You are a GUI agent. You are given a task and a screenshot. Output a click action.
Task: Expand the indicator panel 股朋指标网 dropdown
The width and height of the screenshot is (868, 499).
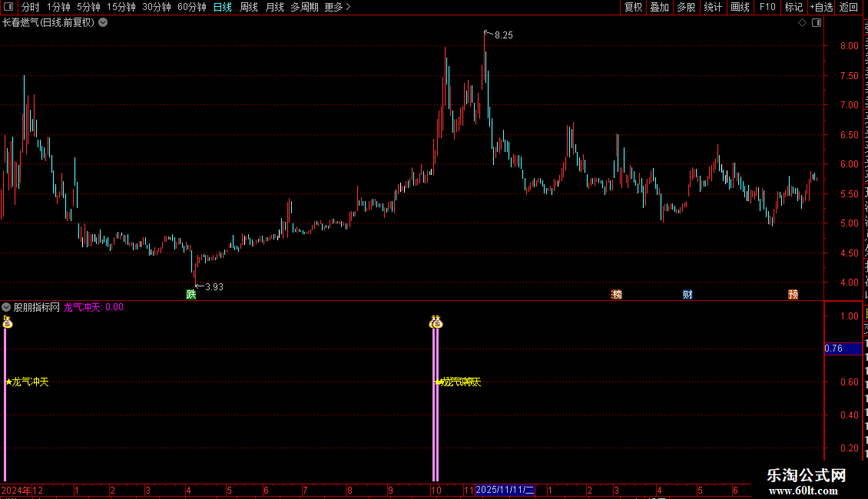[x=6, y=307]
